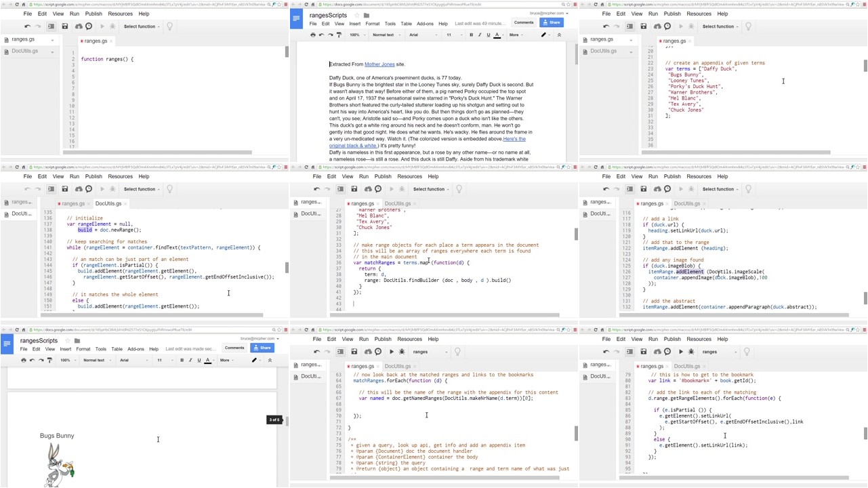The width and height of the screenshot is (868, 488).
Task: Toggle indent icon in function ranges() editor
Action: [x=51, y=26]
